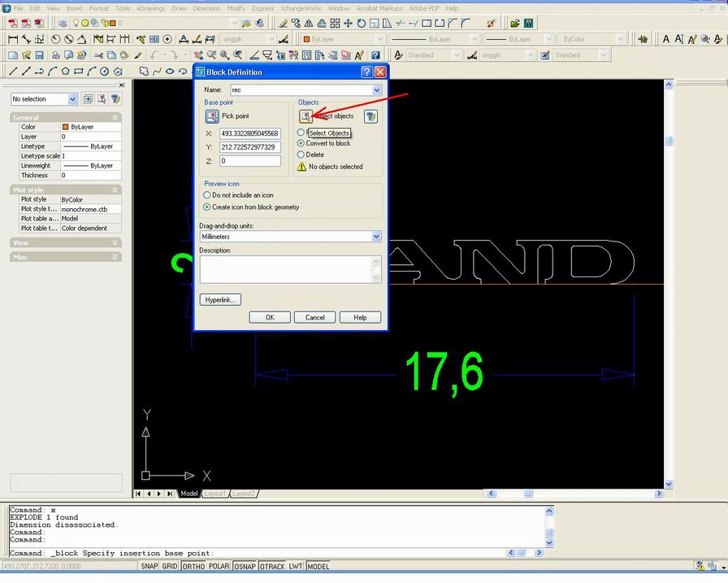
Task: Open the Quick Select tool in the dialog
Action: (x=371, y=116)
